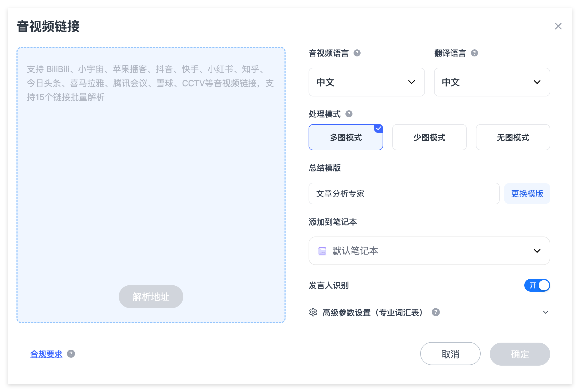Select 少图模式 processing mode
Viewport: 580px width, 392px height.
coord(429,137)
